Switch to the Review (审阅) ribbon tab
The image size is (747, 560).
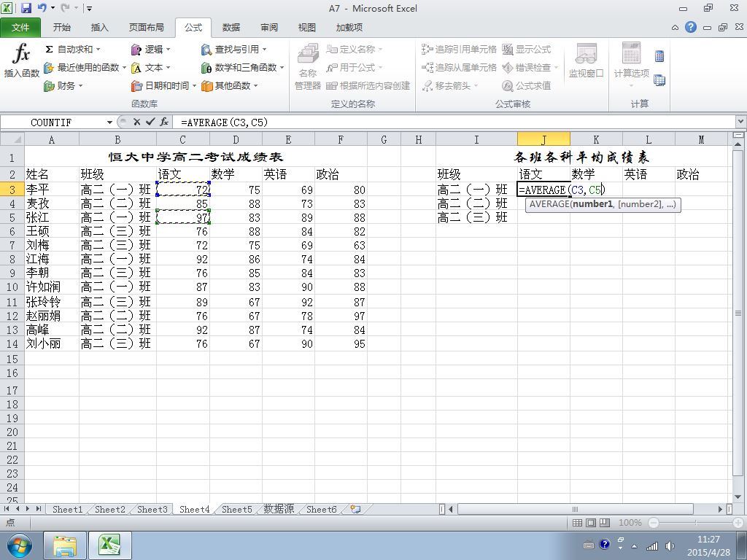click(269, 28)
